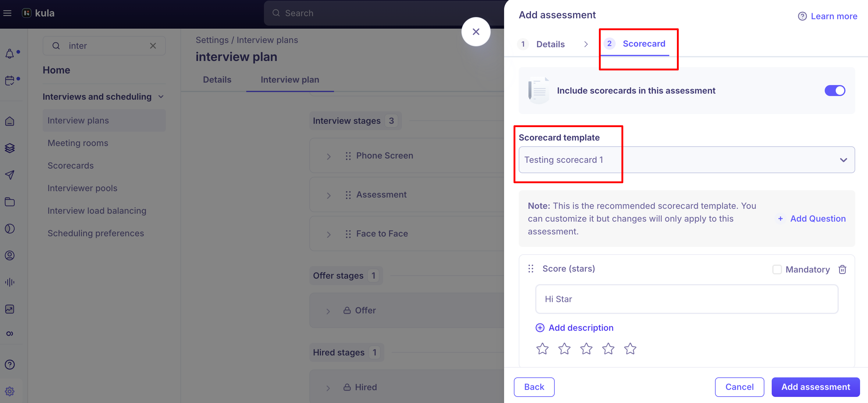Open the hamburger menu next to kula logo

7,13
